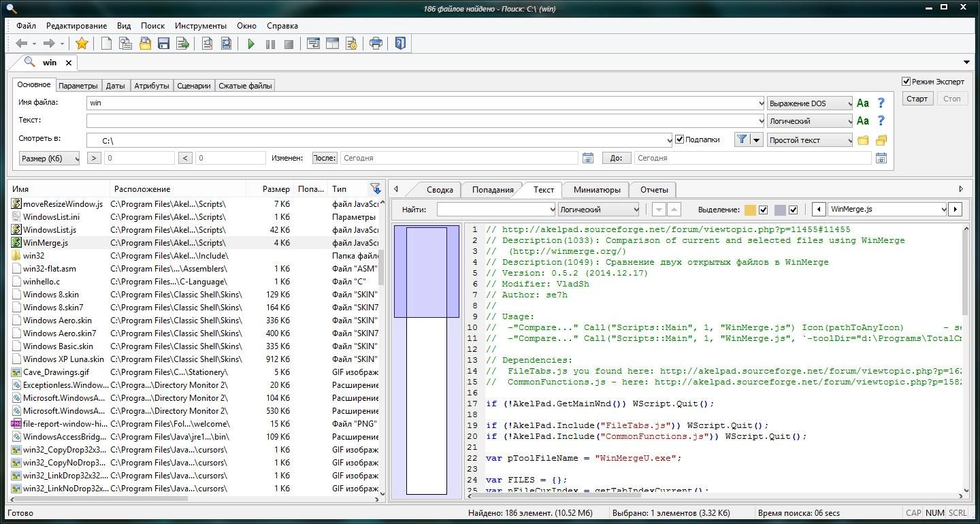
Task: Click the greater-than size comparison button
Action: pyautogui.click(x=95, y=158)
